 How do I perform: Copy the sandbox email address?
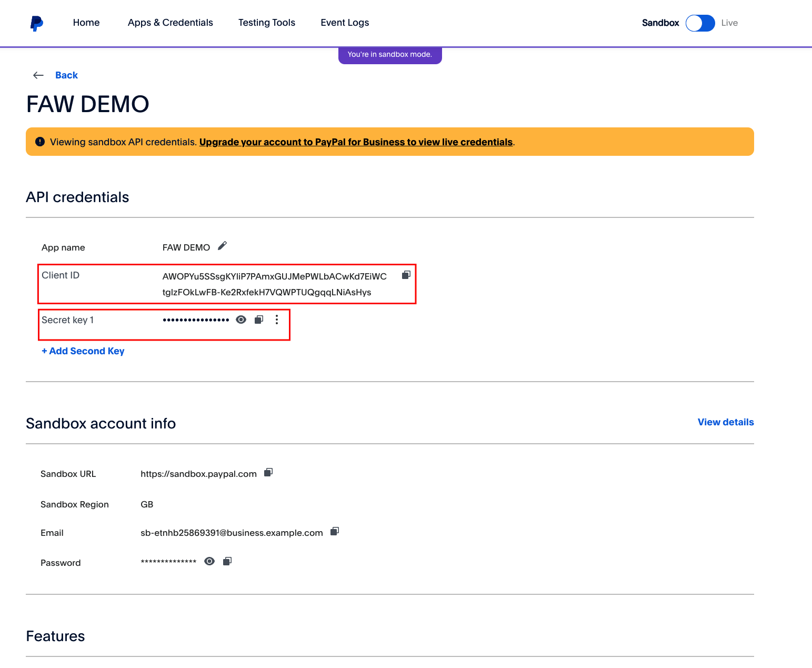pyautogui.click(x=335, y=531)
